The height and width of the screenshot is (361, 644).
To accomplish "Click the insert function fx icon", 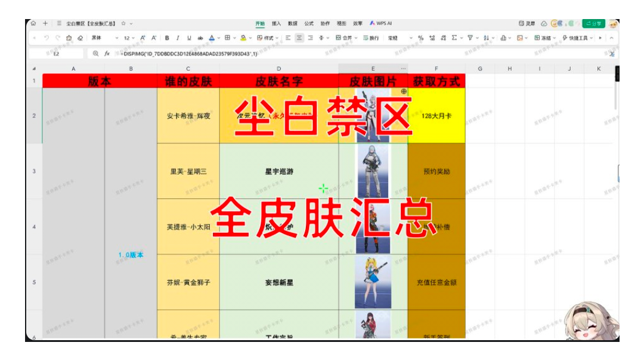I will (107, 54).
